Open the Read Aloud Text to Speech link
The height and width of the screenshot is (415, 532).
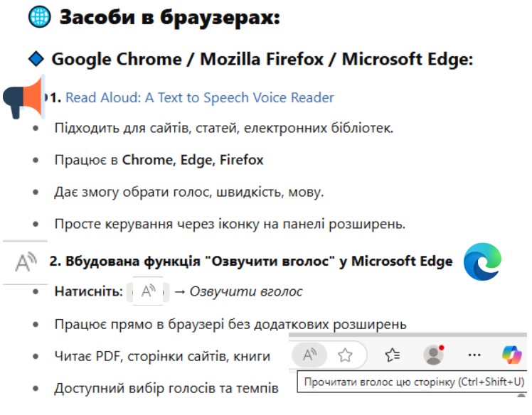(x=199, y=97)
